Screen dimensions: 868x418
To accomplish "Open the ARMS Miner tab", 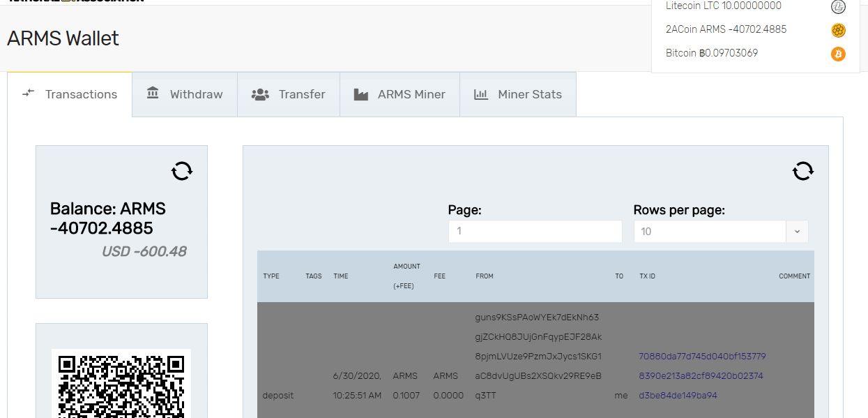I will coord(399,94).
